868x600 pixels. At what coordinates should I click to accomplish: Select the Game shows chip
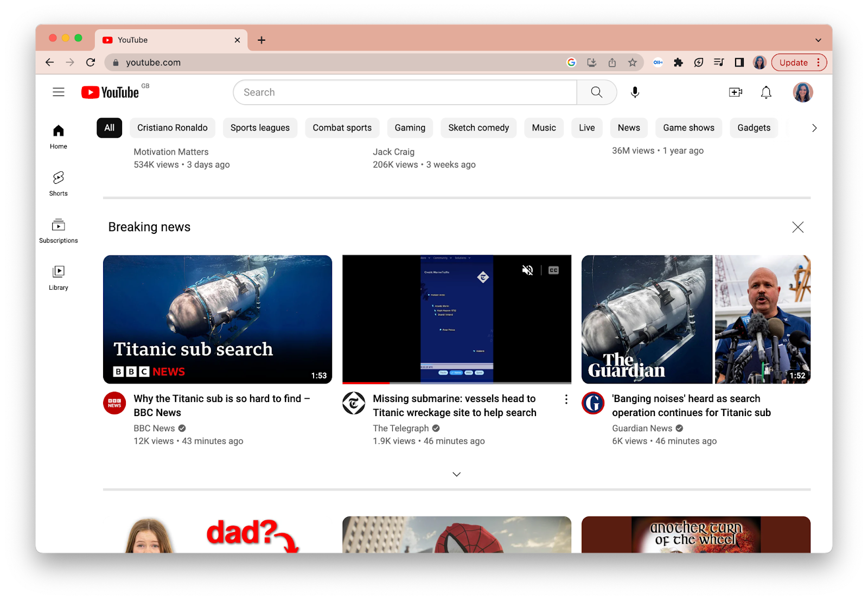(689, 128)
